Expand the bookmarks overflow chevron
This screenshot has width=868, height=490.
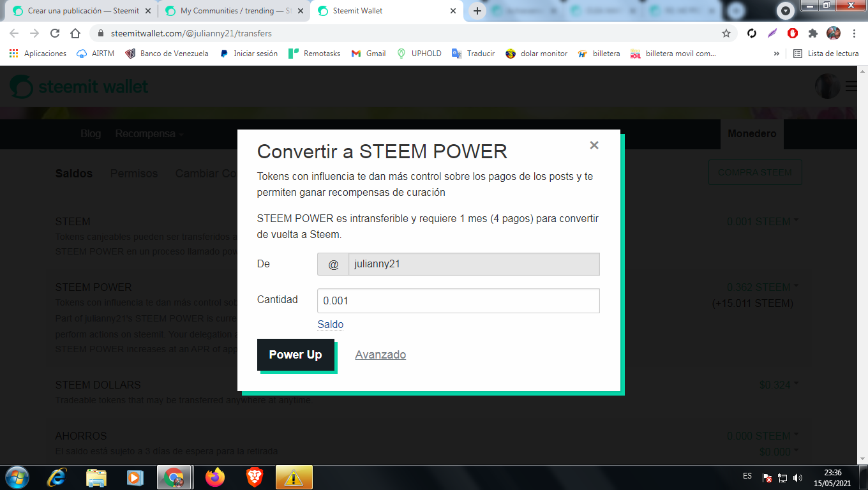point(777,54)
